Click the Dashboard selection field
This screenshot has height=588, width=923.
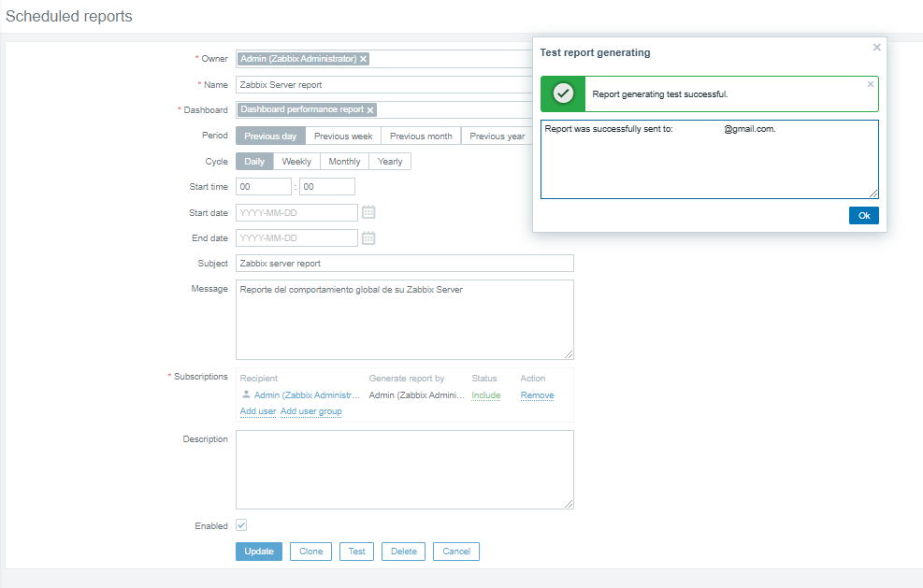pyautogui.click(x=383, y=110)
